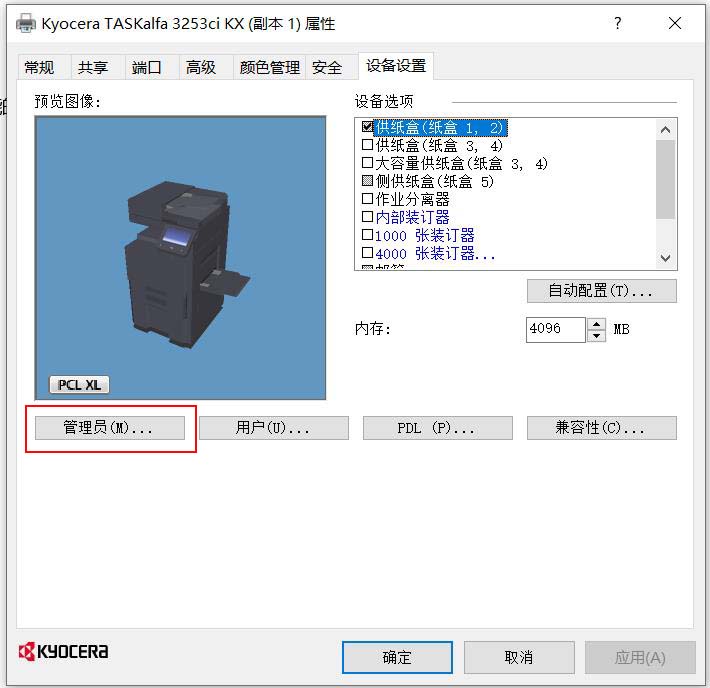Click the printer preview image
Image resolution: width=710 pixels, height=688 pixels.
click(x=180, y=258)
